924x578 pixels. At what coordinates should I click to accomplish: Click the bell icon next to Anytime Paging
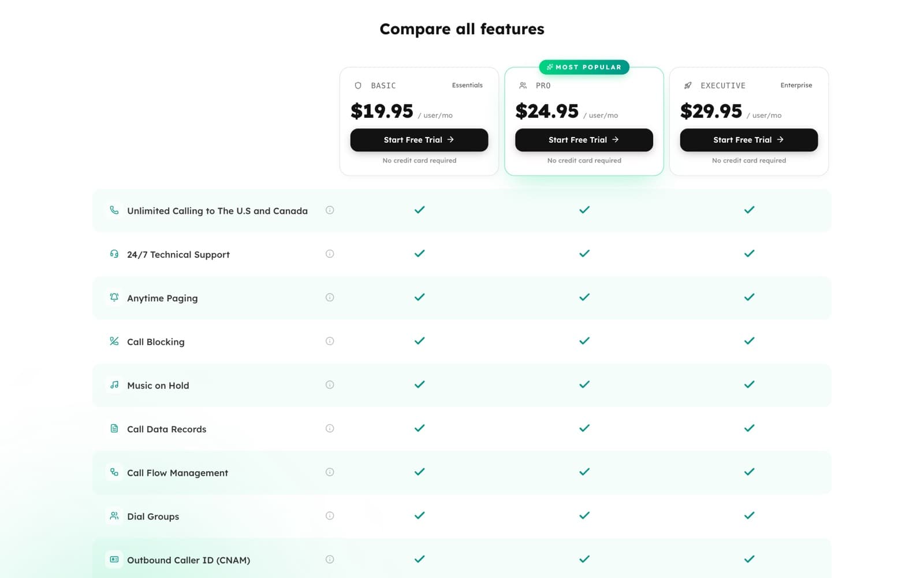click(114, 298)
